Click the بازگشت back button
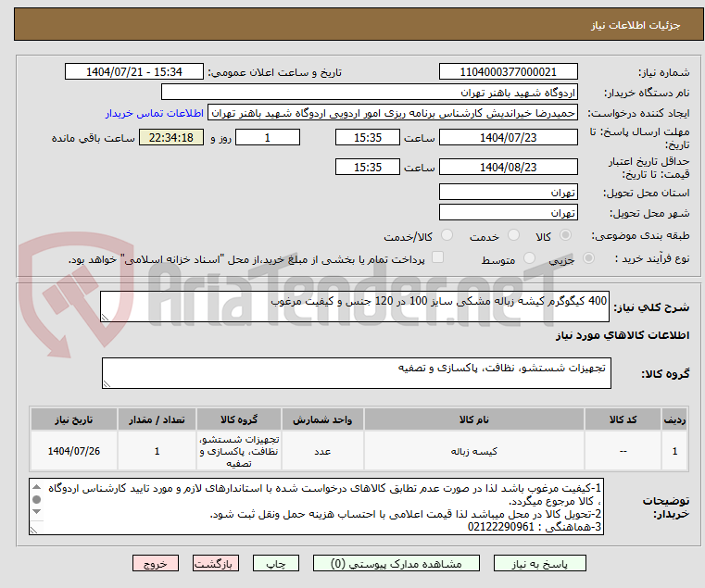Image resolution: width=705 pixels, height=588 pixels. pos(216,563)
